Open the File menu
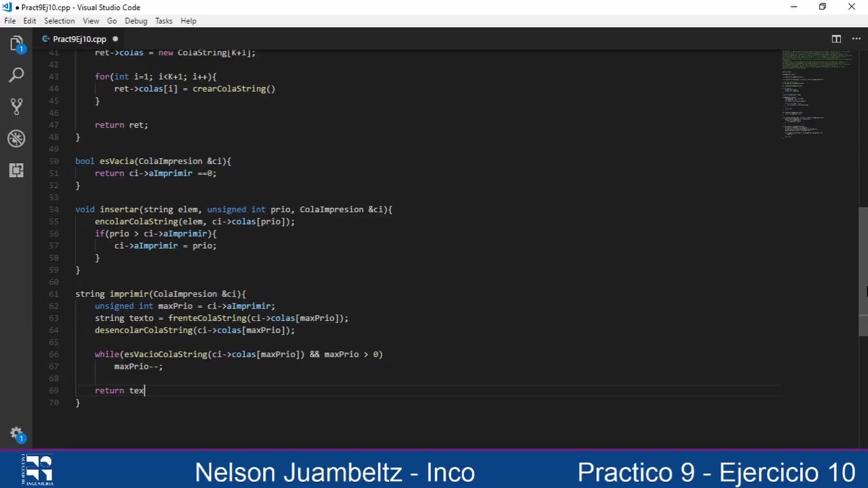This screenshot has width=868, height=488. pos(10,21)
